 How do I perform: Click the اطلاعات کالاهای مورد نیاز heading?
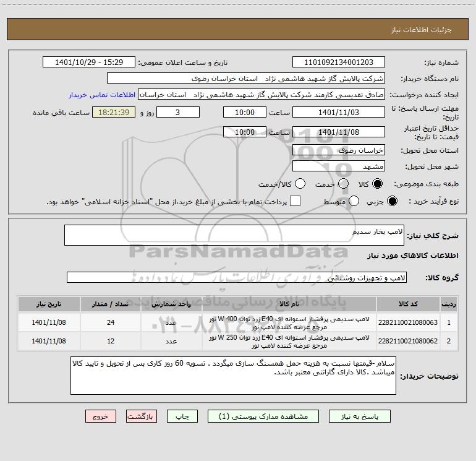click(413, 256)
